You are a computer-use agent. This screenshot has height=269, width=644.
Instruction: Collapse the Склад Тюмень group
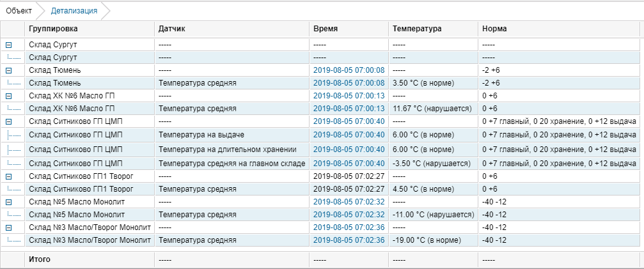click(x=9, y=70)
